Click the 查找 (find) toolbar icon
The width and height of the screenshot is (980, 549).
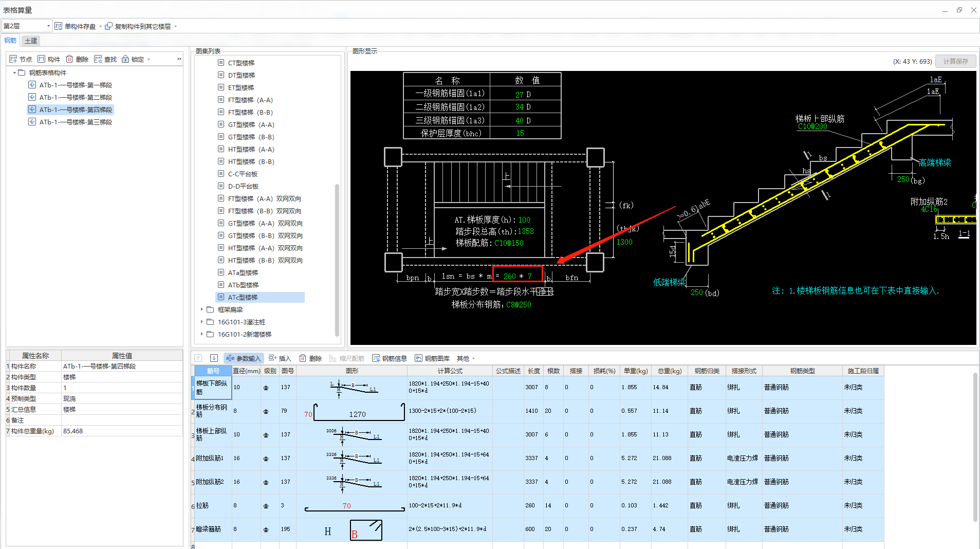coord(98,59)
